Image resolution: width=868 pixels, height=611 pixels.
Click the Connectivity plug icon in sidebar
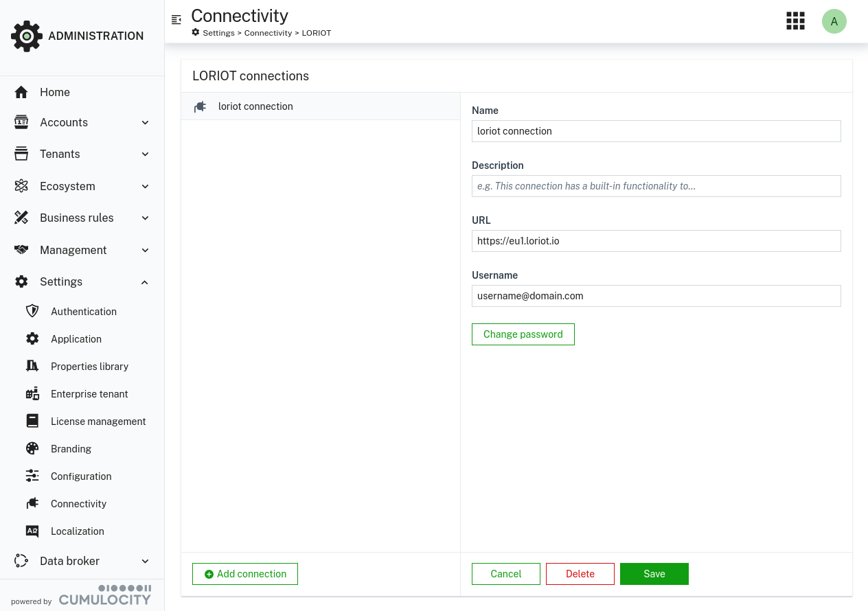(32, 503)
